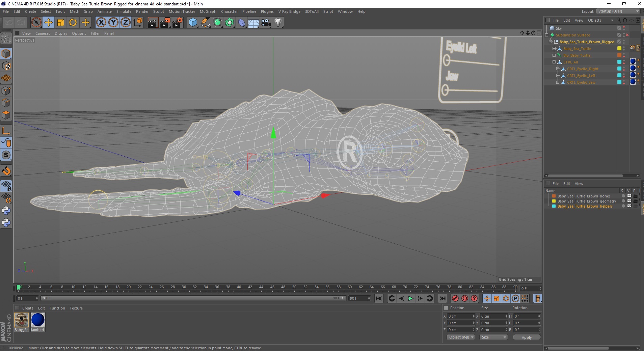Expand the Bip_Baby_Turtle_ node
Screen dimensions: 644x351
click(x=554, y=55)
